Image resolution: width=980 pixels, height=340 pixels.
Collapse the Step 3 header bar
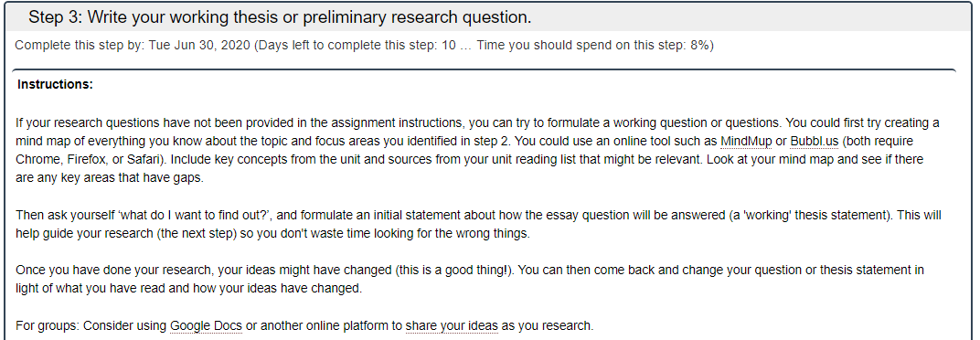pyautogui.click(x=489, y=17)
